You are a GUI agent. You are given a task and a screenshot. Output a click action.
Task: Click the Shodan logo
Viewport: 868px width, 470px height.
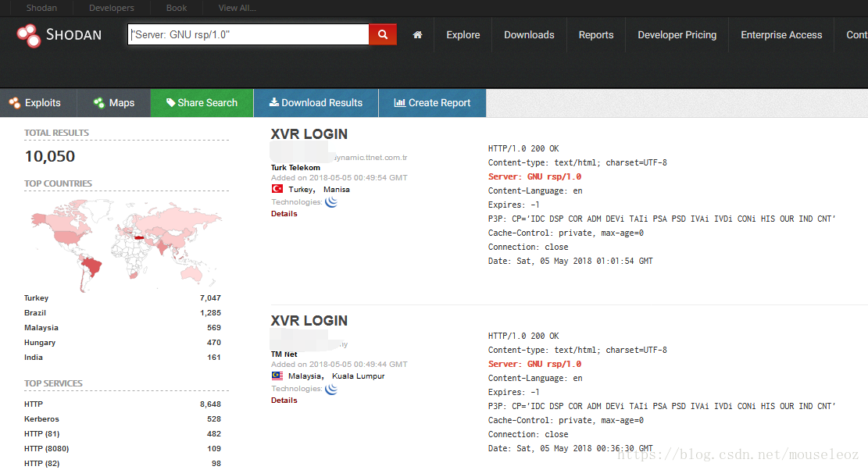[x=59, y=35]
